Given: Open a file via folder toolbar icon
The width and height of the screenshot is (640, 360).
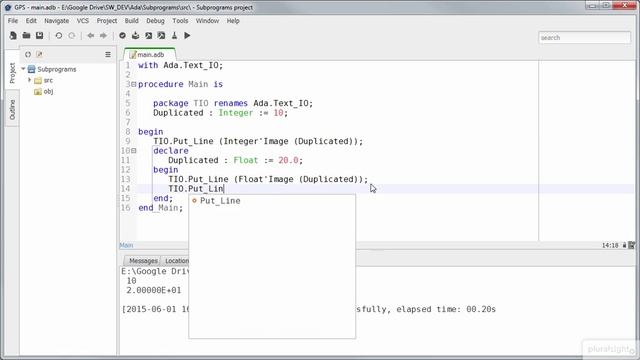Looking at the screenshot, I should [26, 36].
